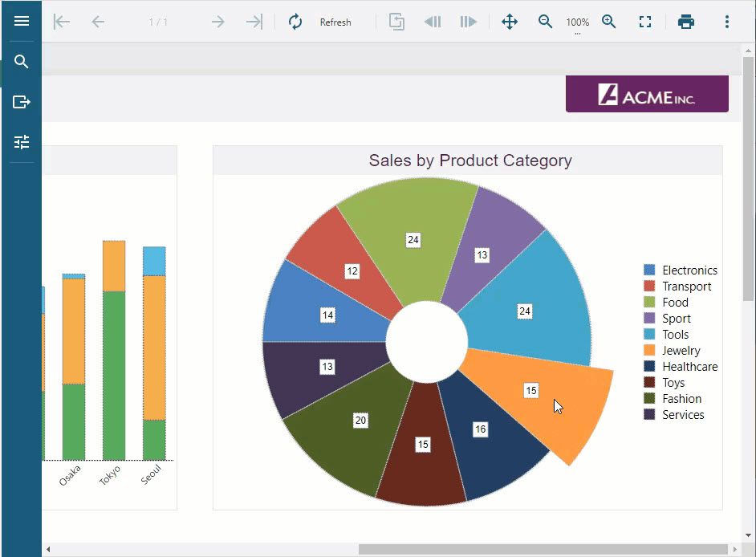Go to the first page

(x=62, y=22)
